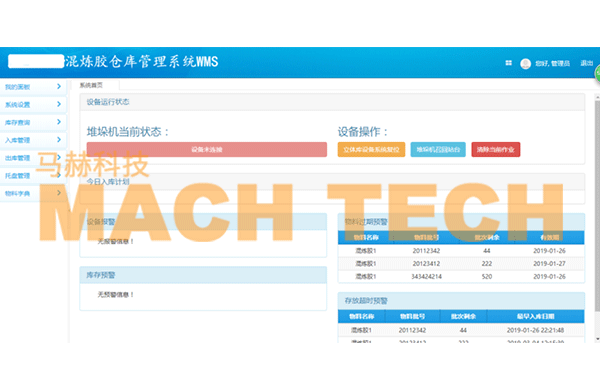Expand 系统设置 menu chevron
Viewport: 600px width, 390px height.
[x=59, y=104]
